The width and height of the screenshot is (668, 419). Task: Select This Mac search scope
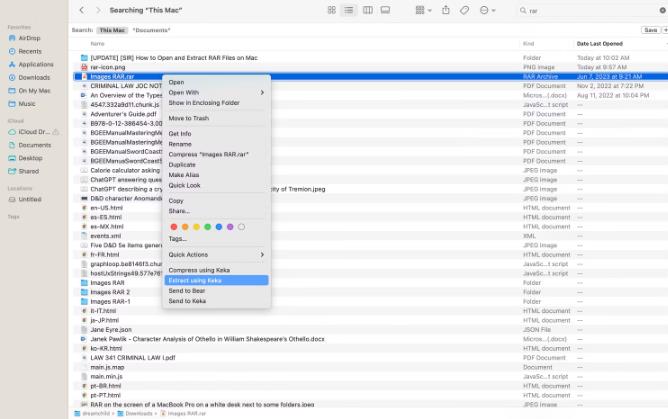pyautogui.click(x=112, y=30)
